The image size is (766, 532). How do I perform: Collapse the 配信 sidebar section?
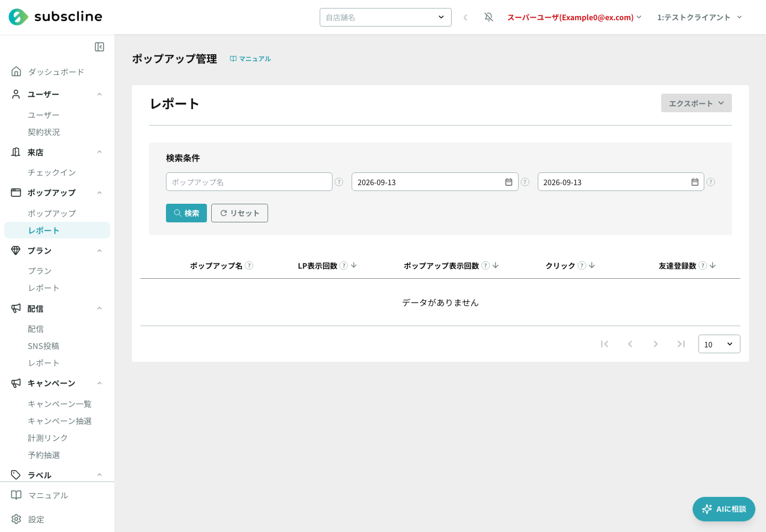coord(99,309)
